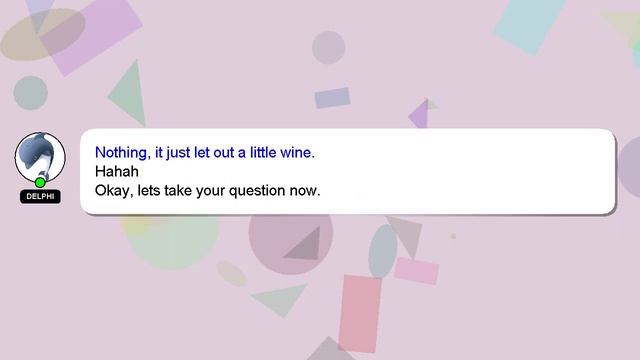
Task: Click the cyan rectangle at top right
Action: point(529,25)
